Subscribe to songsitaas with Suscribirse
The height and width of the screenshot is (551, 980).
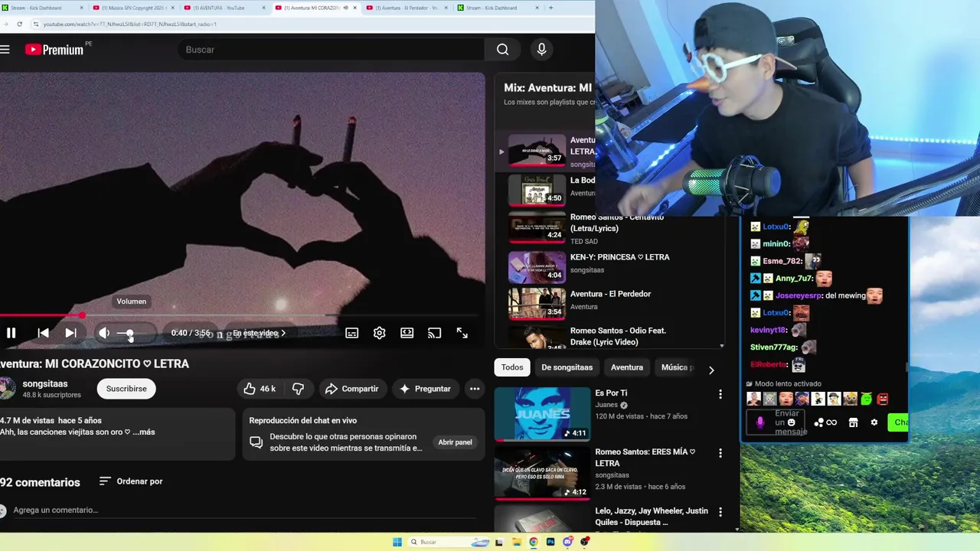[x=126, y=389]
